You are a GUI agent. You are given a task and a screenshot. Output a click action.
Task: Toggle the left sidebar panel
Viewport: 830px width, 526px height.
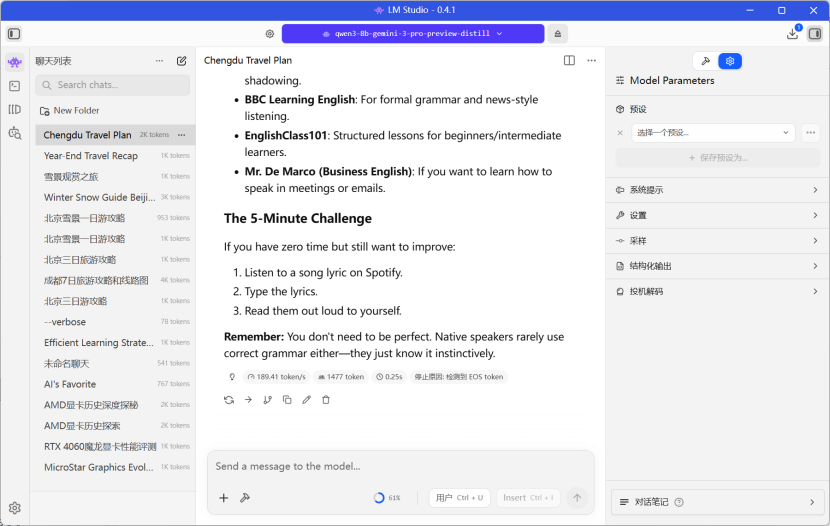pyautogui.click(x=14, y=33)
